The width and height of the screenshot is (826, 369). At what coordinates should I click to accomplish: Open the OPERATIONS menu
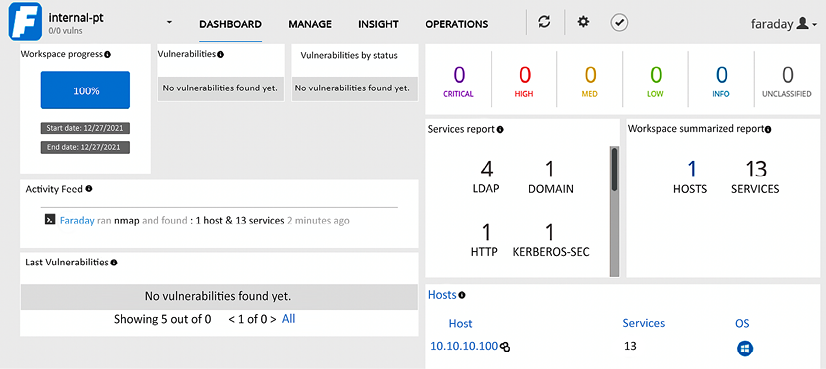click(457, 24)
